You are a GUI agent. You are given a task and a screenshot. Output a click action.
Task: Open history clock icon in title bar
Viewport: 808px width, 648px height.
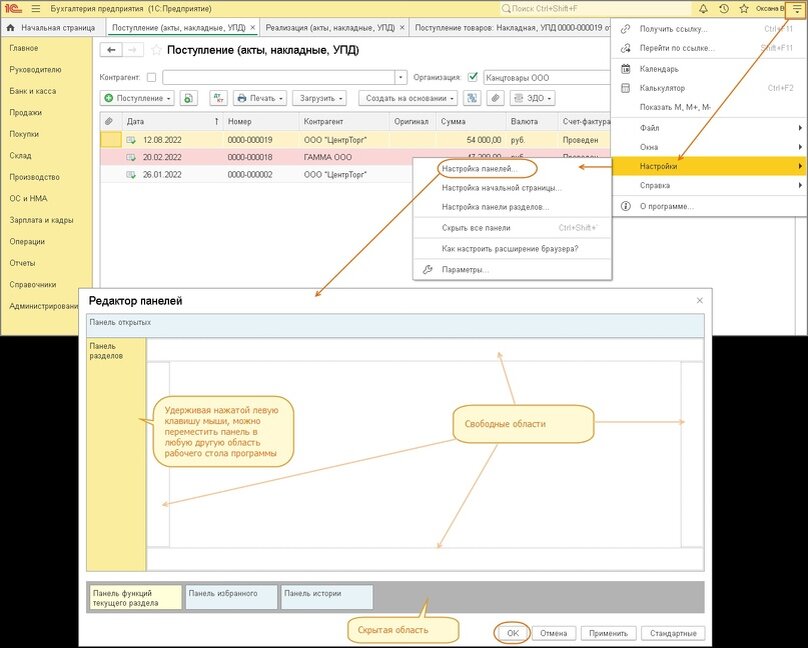tap(723, 9)
